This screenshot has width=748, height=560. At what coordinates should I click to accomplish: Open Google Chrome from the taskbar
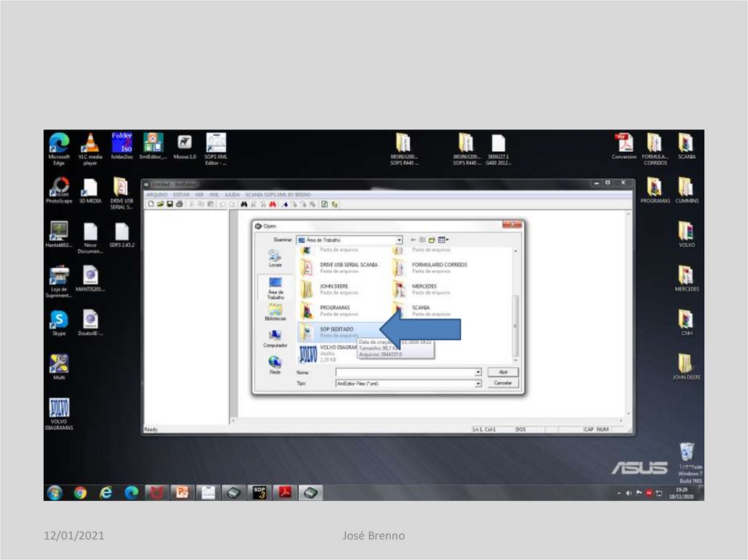80,493
